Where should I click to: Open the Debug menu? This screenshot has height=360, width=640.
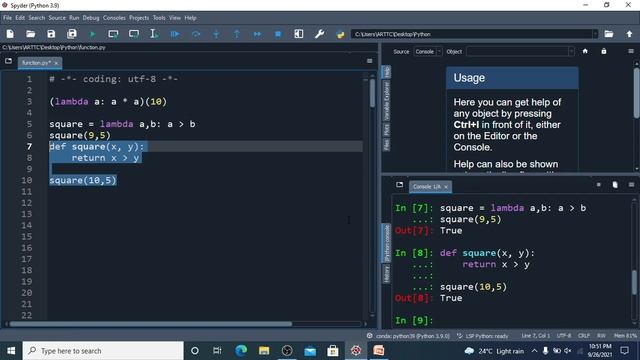coord(91,18)
